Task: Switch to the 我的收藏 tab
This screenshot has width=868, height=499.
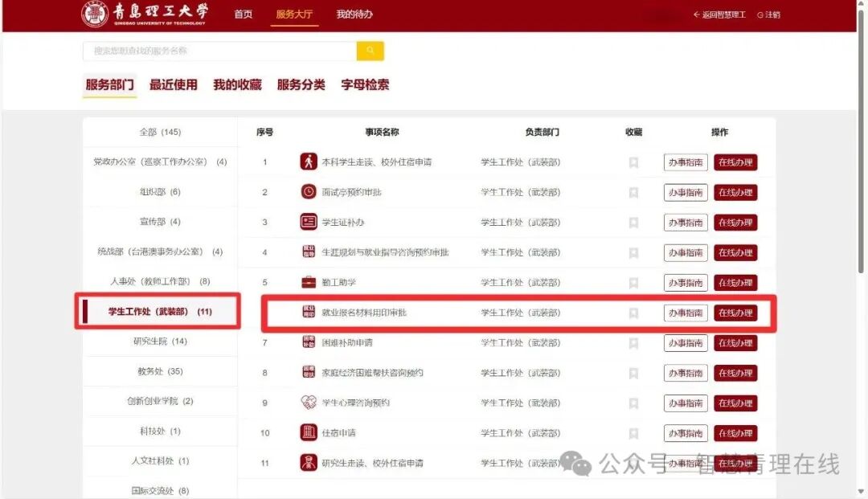Action: [237, 84]
